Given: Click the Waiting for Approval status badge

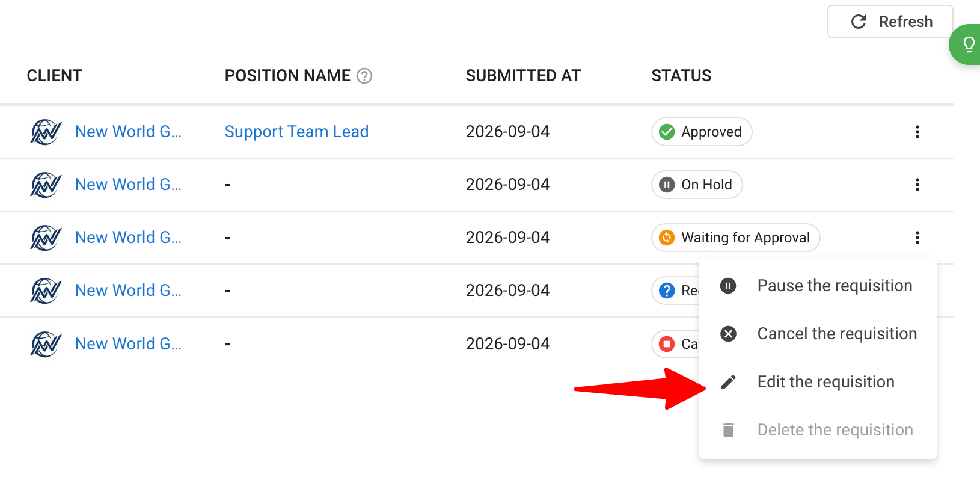Looking at the screenshot, I should point(736,238).
